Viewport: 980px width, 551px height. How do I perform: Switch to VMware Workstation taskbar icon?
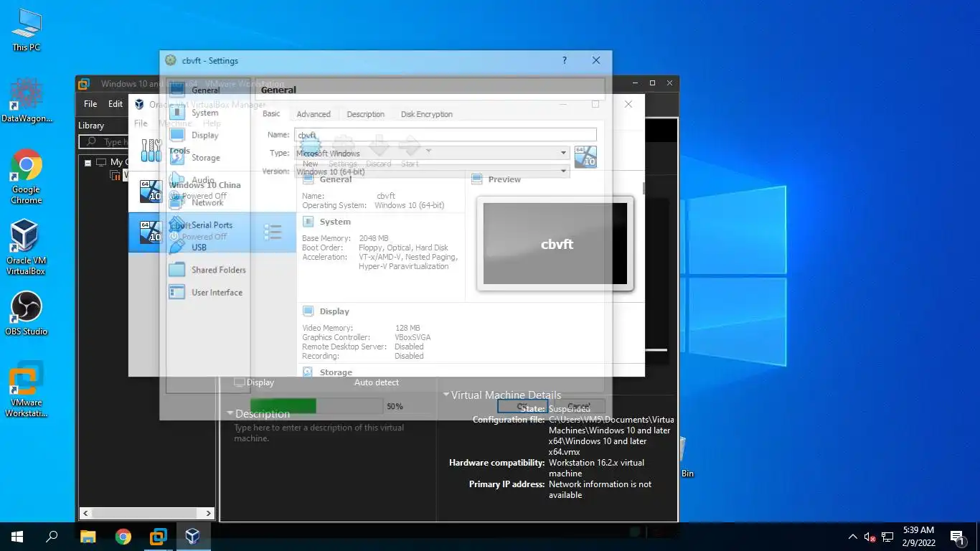(158, 536)
